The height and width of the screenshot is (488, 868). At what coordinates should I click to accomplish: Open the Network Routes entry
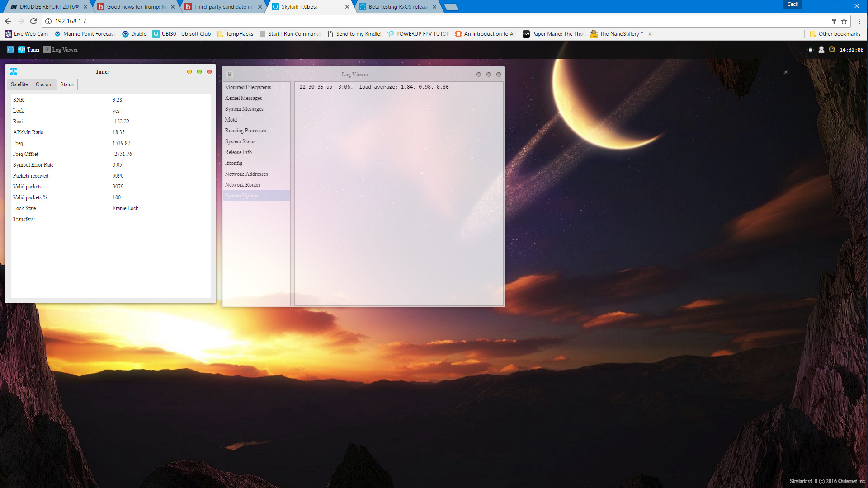[x=243, y=185]
